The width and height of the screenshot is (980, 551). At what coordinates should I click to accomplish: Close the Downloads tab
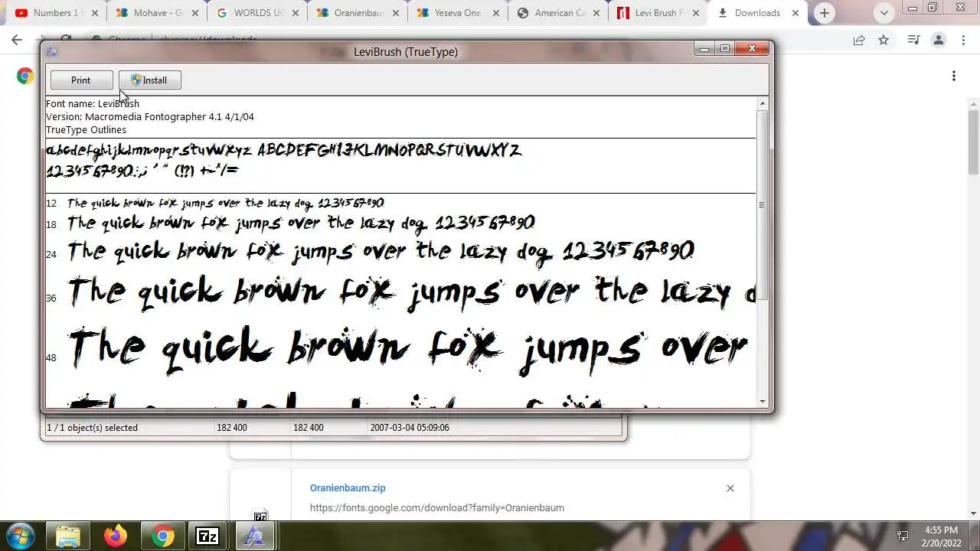(x=795, y=13)
